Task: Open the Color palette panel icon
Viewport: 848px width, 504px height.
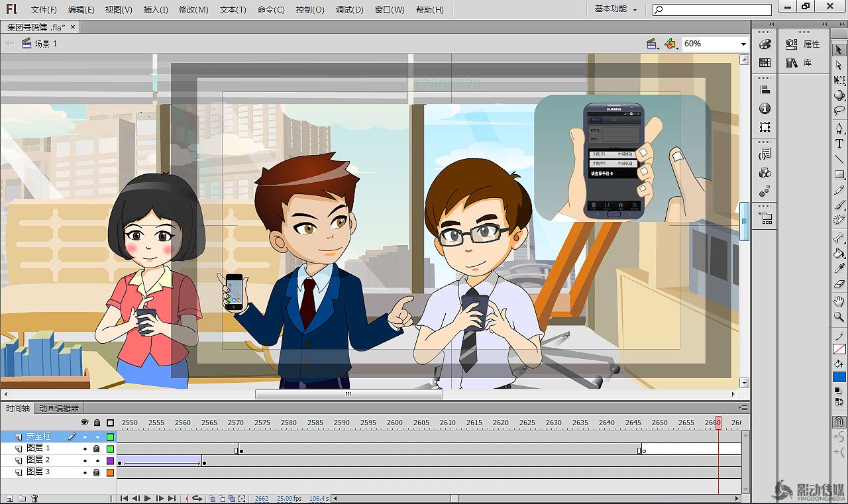Action: click(x=765, y=44)
